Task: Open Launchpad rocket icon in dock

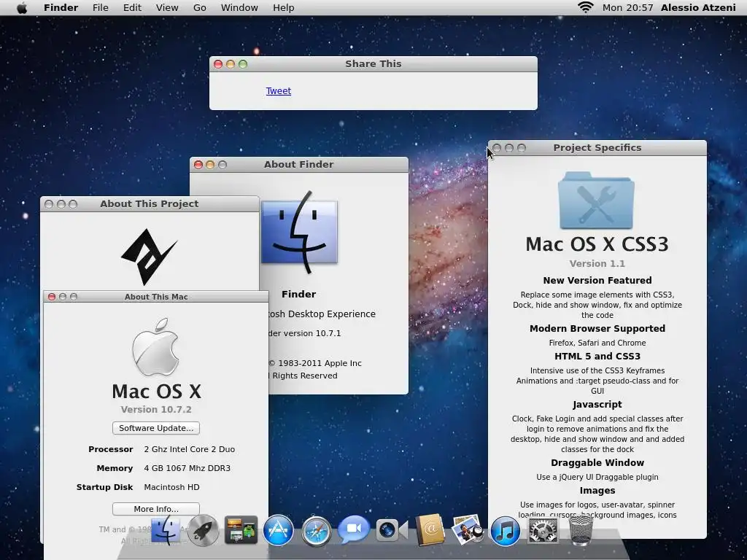Action: tap(203, 529)
